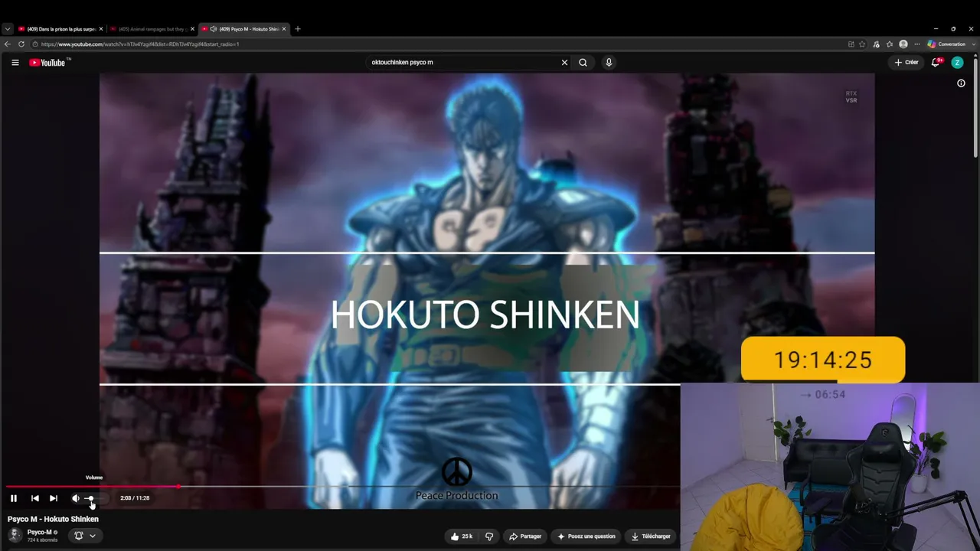Open the tab list dropdown
The width and height of the screenshot is (980, 551).
tap(8, 29)
